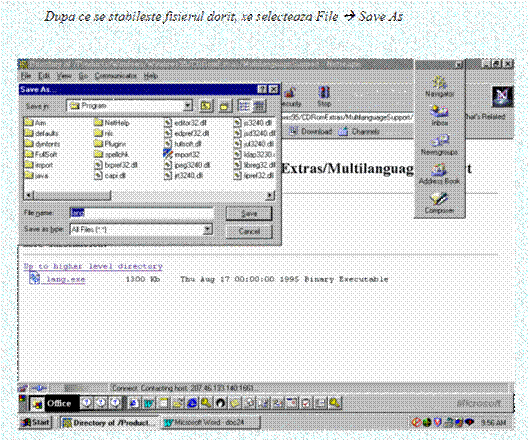
Task: Open Navigator from the component bar
Action: tap(439, 87)
